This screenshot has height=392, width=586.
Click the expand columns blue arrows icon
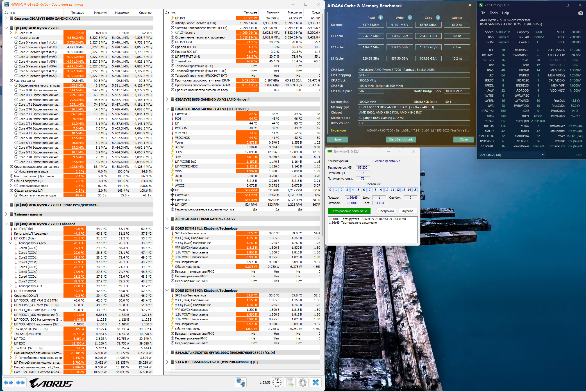[x=8, y=382]
